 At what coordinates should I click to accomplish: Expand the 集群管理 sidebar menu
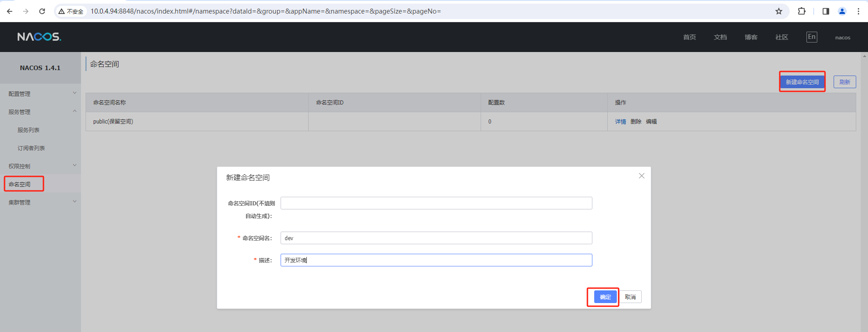(x=40, y=202)
